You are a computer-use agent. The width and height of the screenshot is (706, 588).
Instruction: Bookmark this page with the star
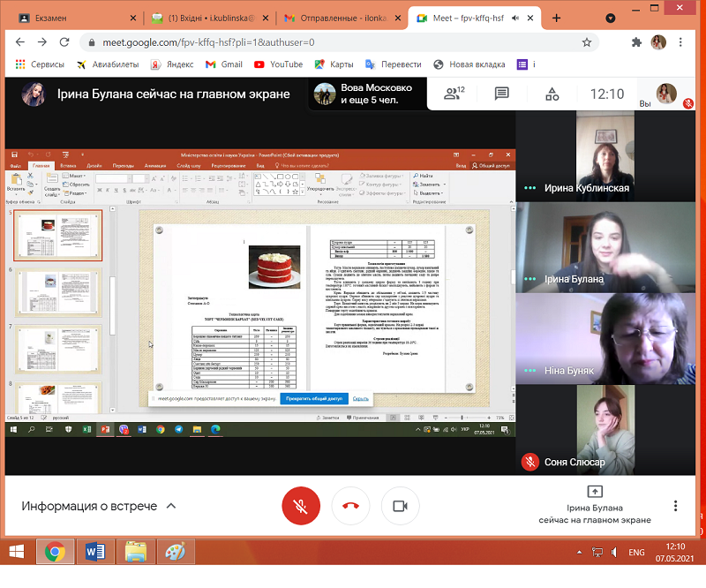[587, 42]
